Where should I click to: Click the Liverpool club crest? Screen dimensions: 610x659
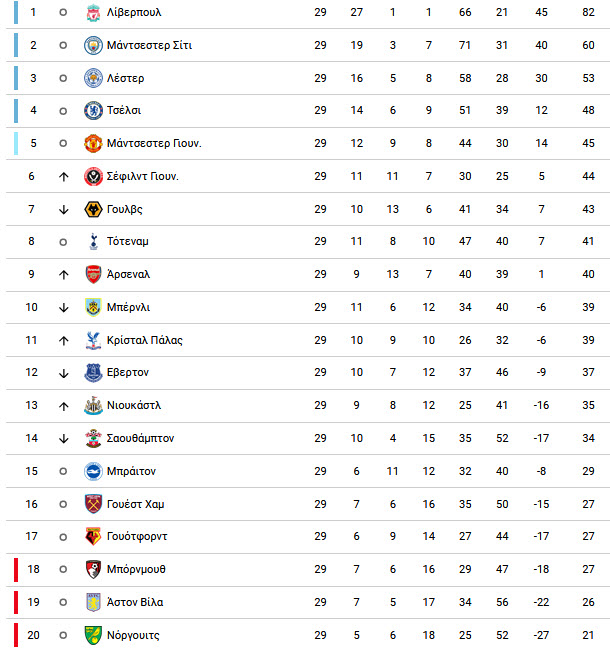coord(93,13)
